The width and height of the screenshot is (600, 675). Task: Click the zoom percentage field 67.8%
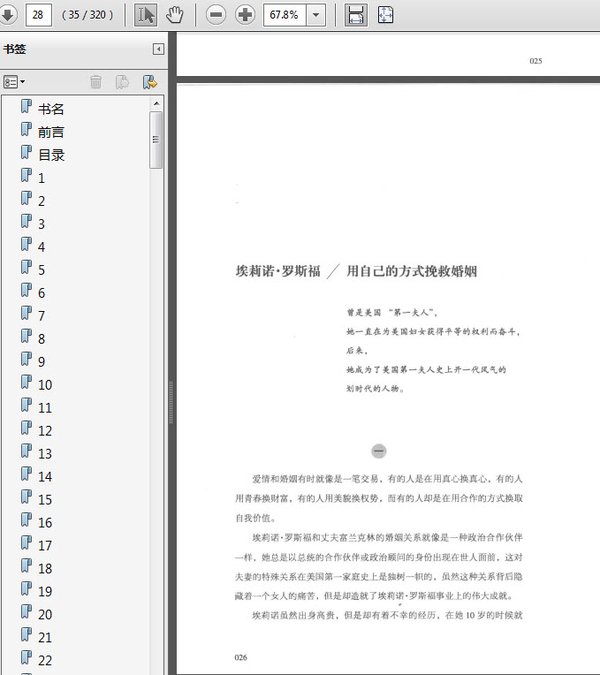[285, 15]
